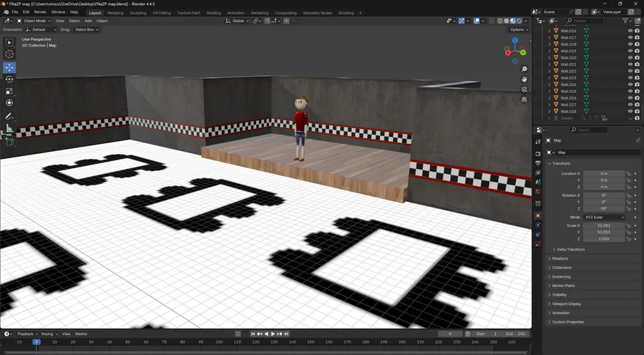Open the Render menu
Viewport: 644px width, 355px height.
pyautogui.click(x=40, y=12)
